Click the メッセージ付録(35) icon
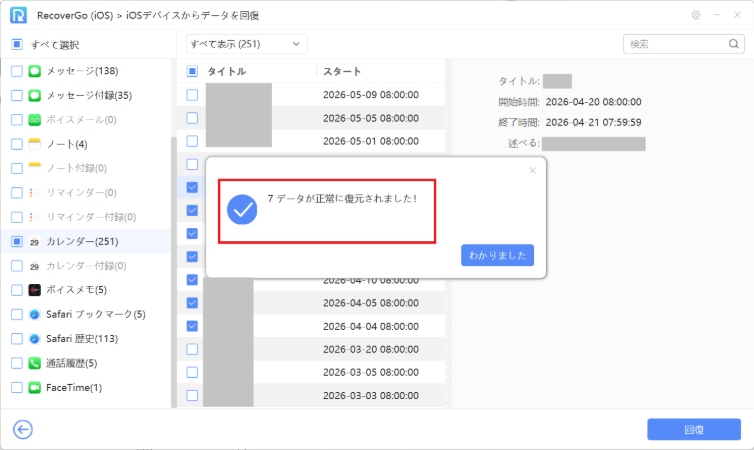 point(35,95)
